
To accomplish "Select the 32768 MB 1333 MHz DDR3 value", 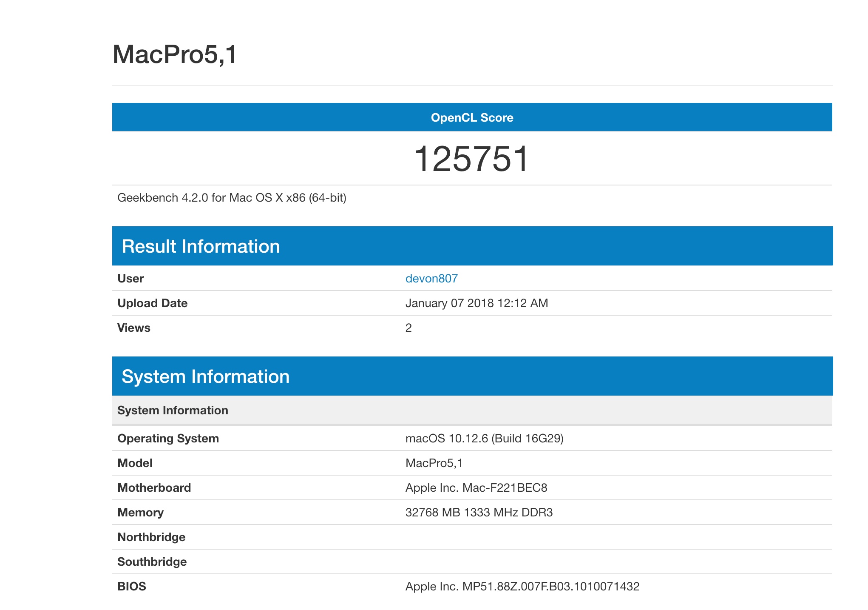I will [x=479, y=513].
